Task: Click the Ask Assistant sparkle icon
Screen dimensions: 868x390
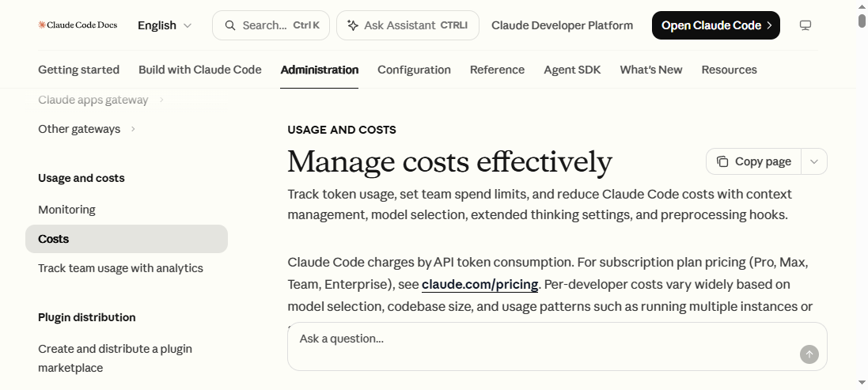Action: [353, 25]
